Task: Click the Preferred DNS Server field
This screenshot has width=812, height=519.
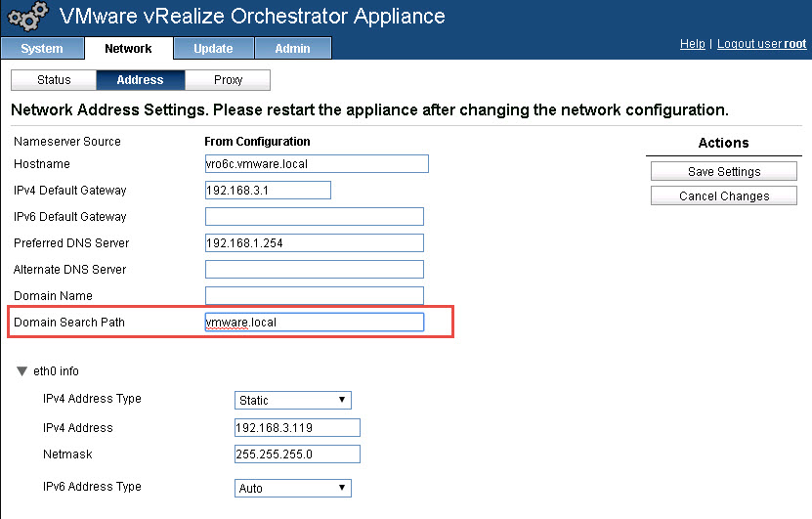Action: click(x=314, y=243)
